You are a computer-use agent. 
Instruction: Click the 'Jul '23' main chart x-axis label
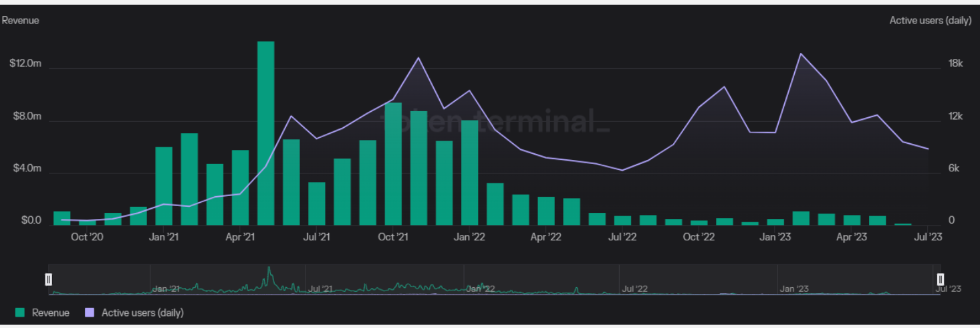(927, 236)
